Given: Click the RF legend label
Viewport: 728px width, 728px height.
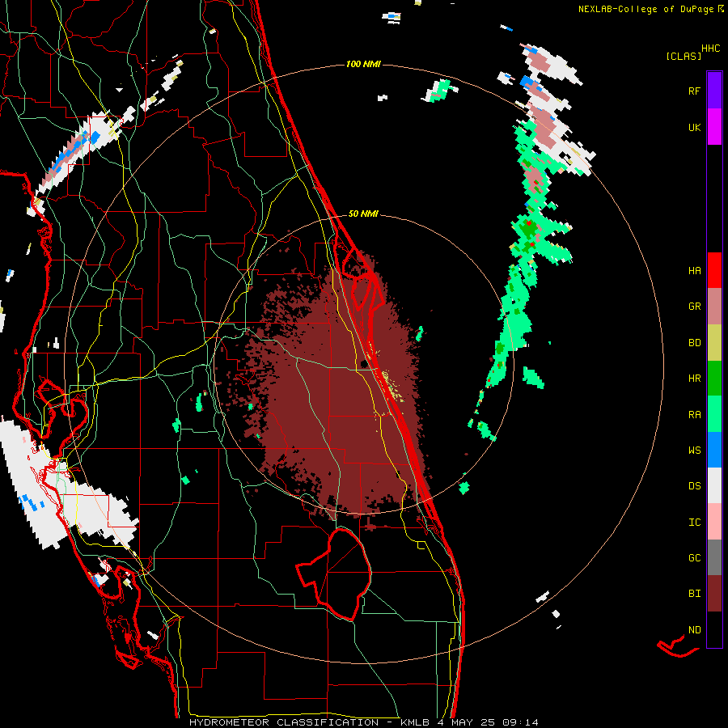Looking at the screenshot, I should [694, 91].
